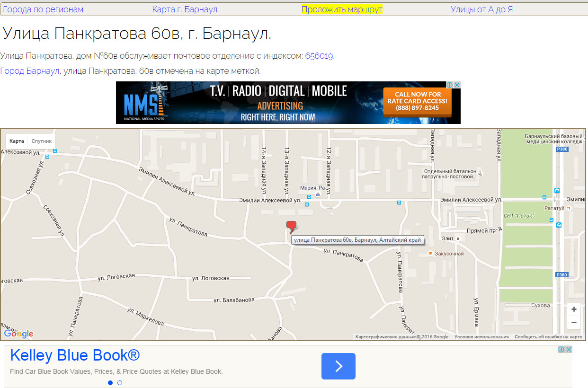The width and height of the screenshot is (588, 388).
Task: Click the Прямой пр-д street label
Action: click(484, 230)
